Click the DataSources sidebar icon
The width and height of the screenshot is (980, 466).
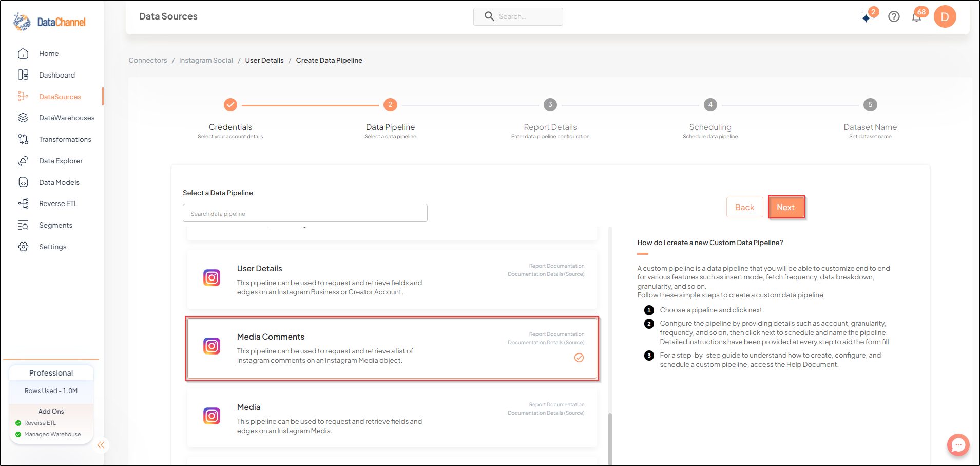(23, 97)
